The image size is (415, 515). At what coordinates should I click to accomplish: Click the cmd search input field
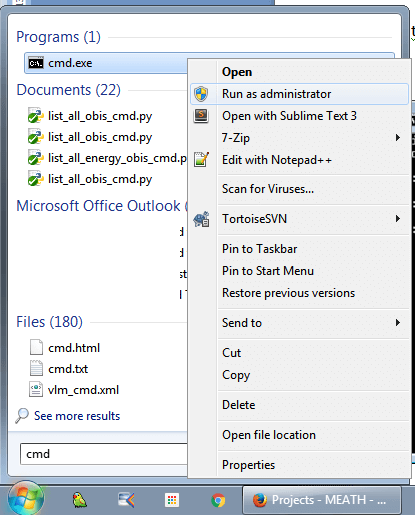(x=104, y=454)
